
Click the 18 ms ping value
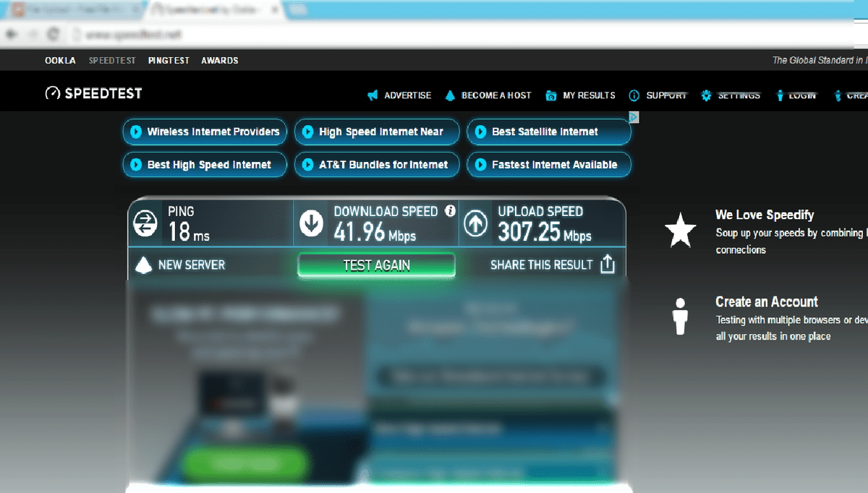coord(189,232)
